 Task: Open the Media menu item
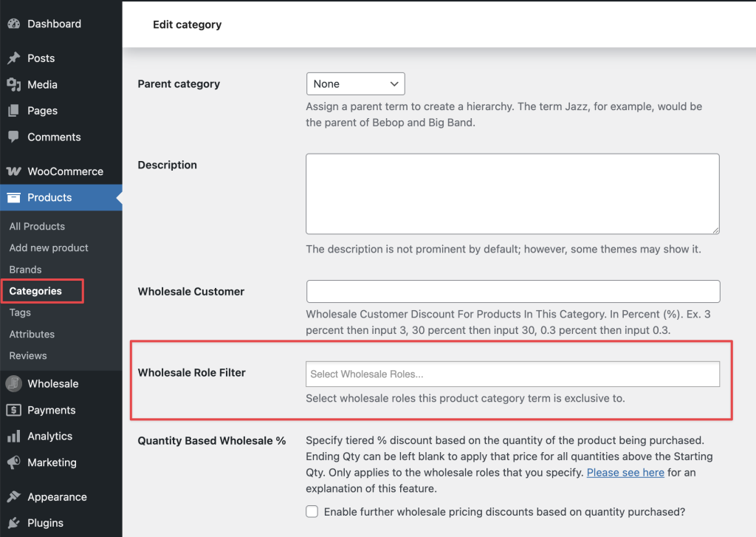(61, 84)
